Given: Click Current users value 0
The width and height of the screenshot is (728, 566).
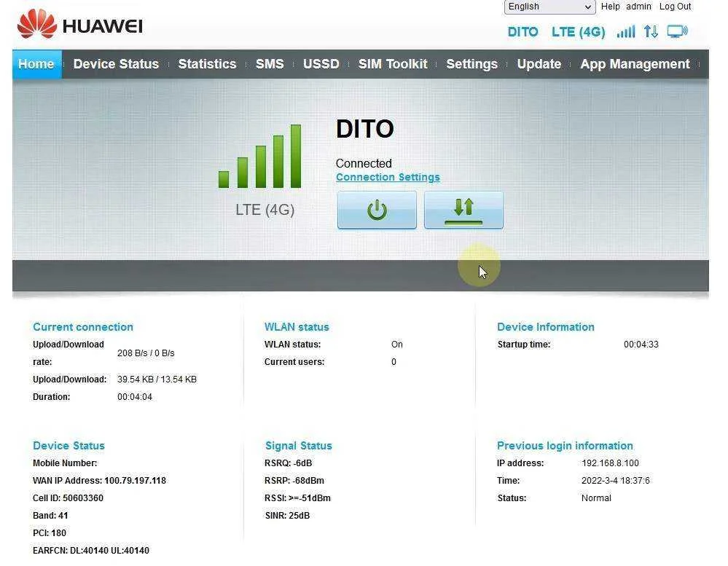Looking at the screenshot, I should tap(394, 362).
